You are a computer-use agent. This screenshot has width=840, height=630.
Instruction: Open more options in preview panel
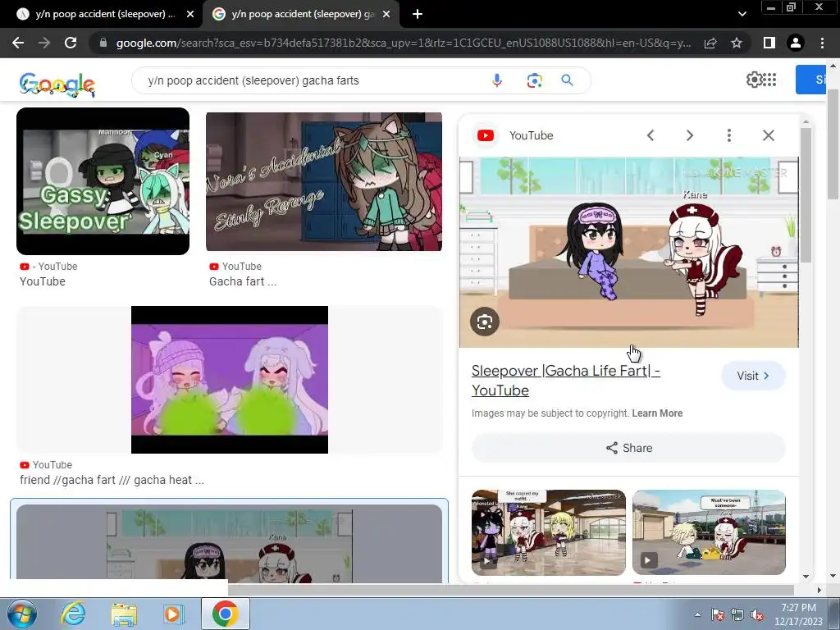(728, 135)
